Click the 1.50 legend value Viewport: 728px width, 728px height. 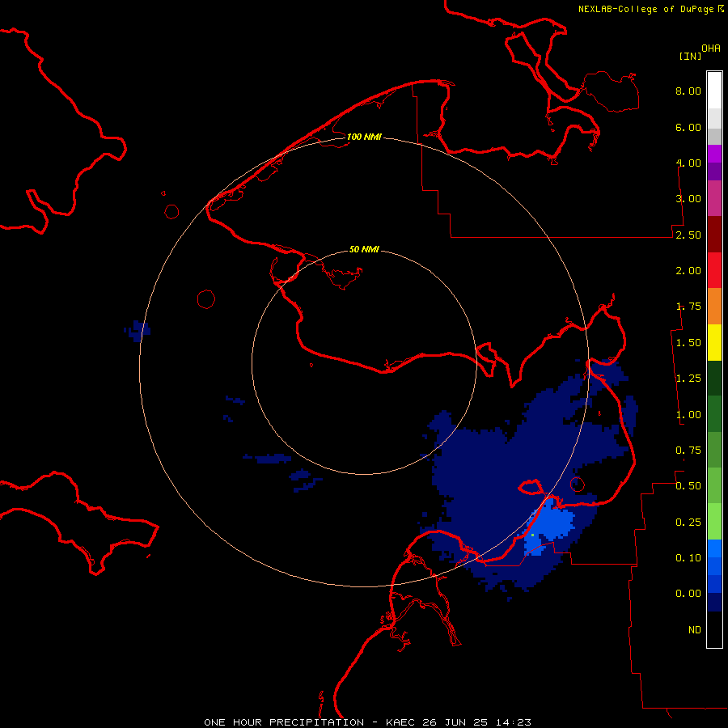click(688, 343)
